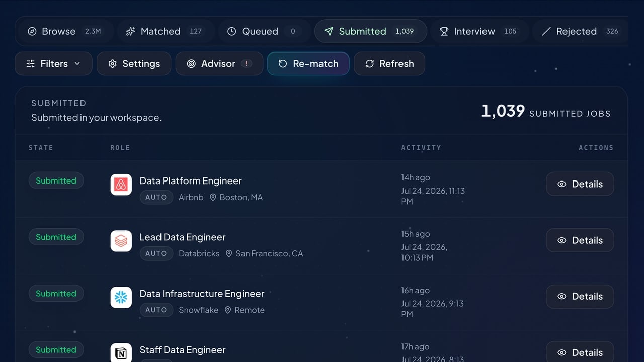Click the ROLE column header

120,148
